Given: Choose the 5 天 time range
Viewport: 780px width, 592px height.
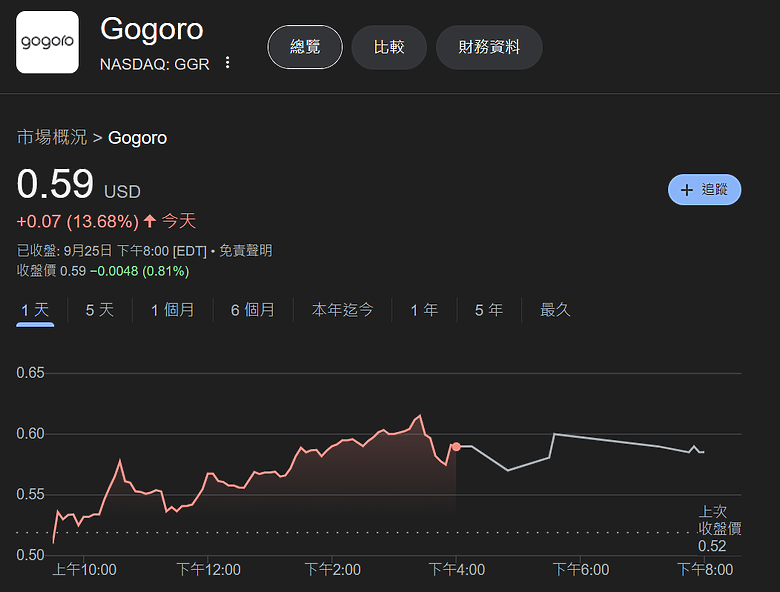Looking at the screenshot, I should point(99,310).
